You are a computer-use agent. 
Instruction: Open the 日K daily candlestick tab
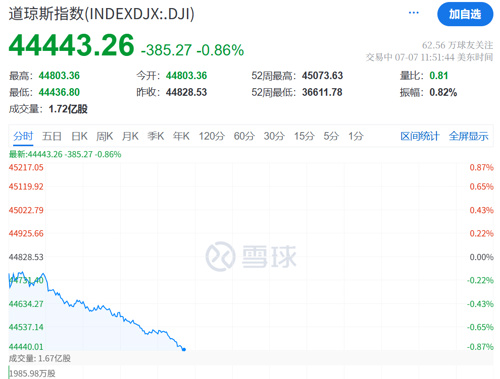coord(79,136)
